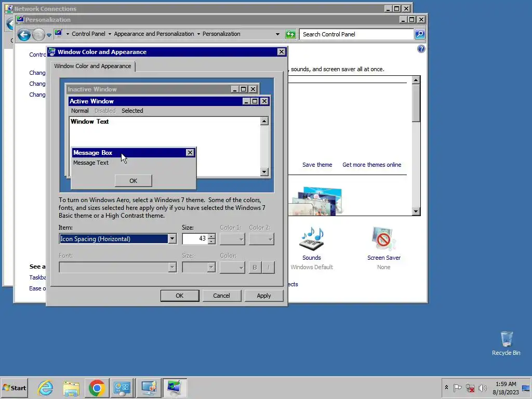Select the Window Color and Appearance tab

tap(92, 66)
